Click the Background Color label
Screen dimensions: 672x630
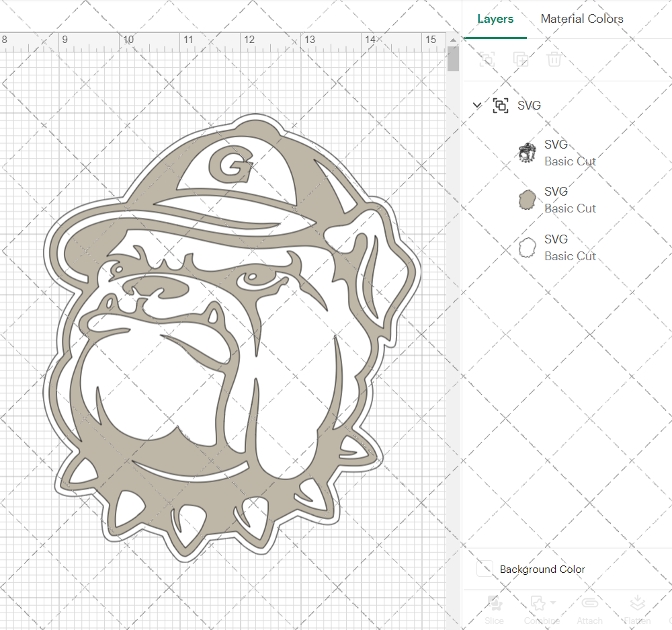[x=542, y=569]
